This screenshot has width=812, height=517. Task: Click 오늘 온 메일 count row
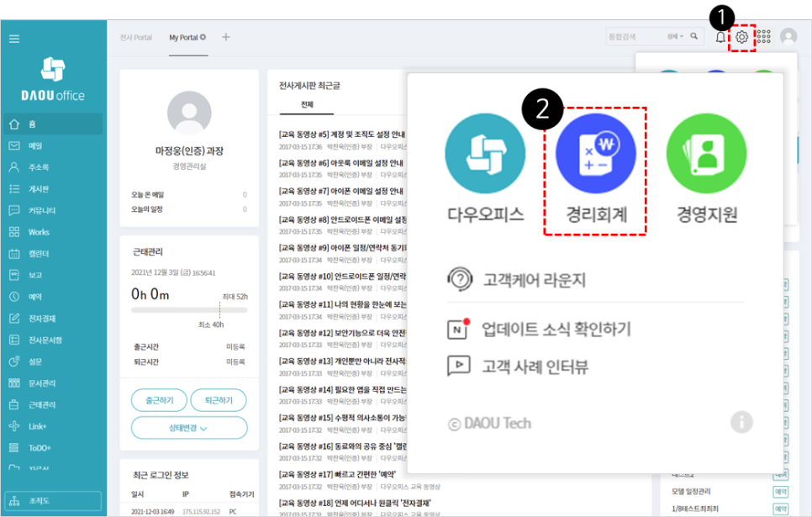189,195
